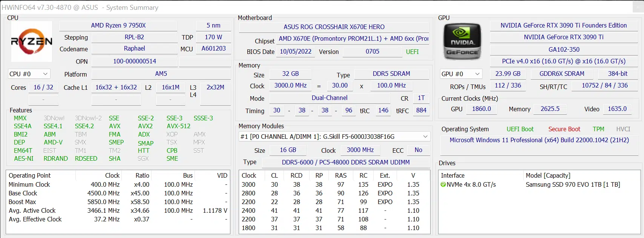Image resolution: width=644 pixels, height=238 pixels.
Task: Click the ROPs / TMUs value 112 / 336
Action: tap(508, 86)
